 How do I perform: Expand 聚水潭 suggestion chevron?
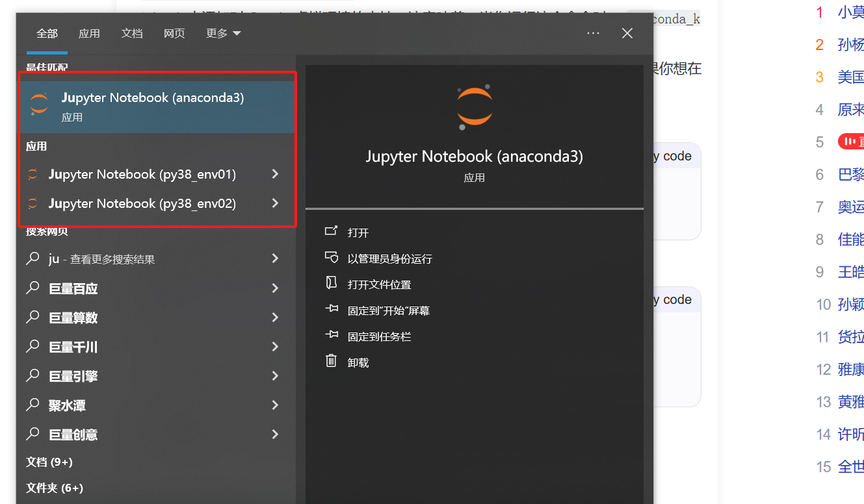coord(276,405)
